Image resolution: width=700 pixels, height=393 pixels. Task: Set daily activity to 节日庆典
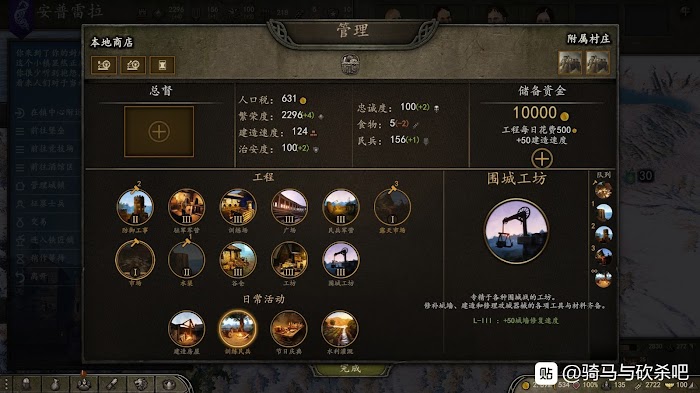[x=289, y=329]
